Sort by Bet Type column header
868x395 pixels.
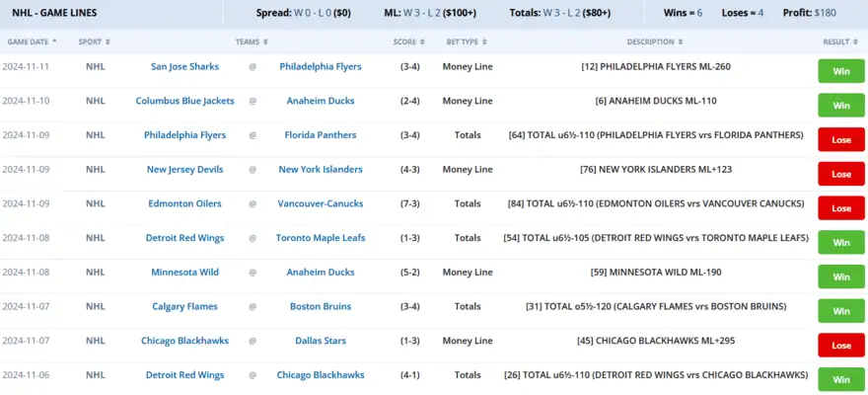(467, 41)
